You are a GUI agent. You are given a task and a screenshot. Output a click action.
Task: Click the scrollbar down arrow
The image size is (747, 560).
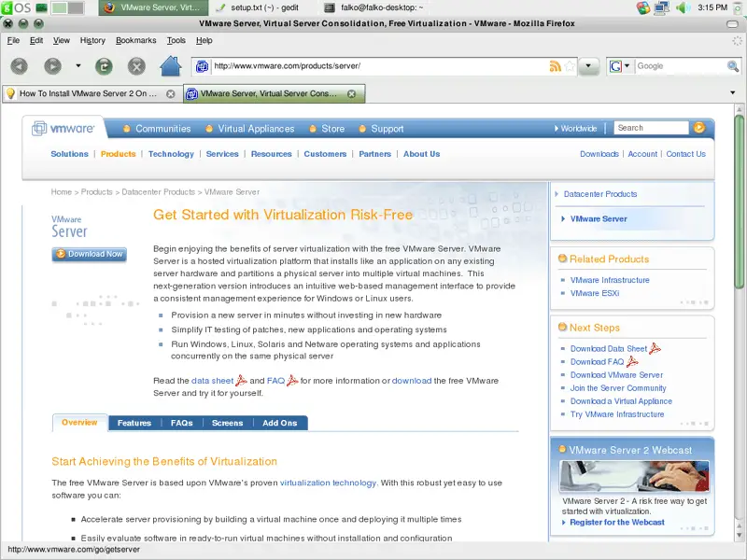click(x=739, y=537)
